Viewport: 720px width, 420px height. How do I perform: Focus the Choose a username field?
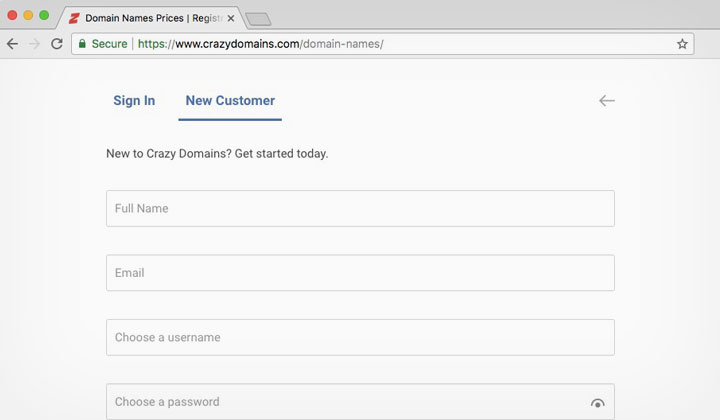[x=360, y=337]
